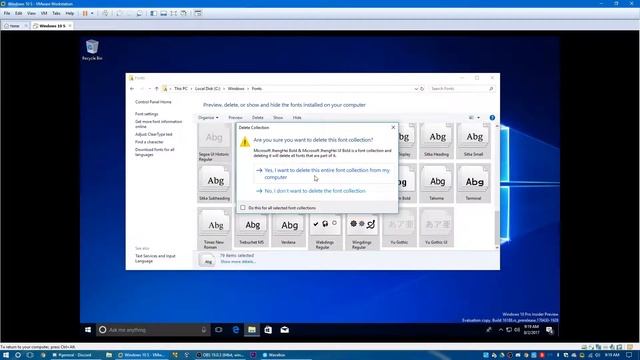This screenshot has width=640, height=360.
Task: Open guest Action Center notification icon
Action: pyautogui.click(x=549, y=330)
